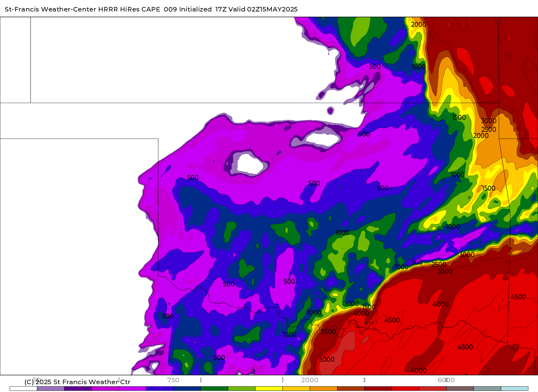Select the slate gray-blue legend swatch
The image size is (538, 392).
pyautogui.click(x=487, y=388)
